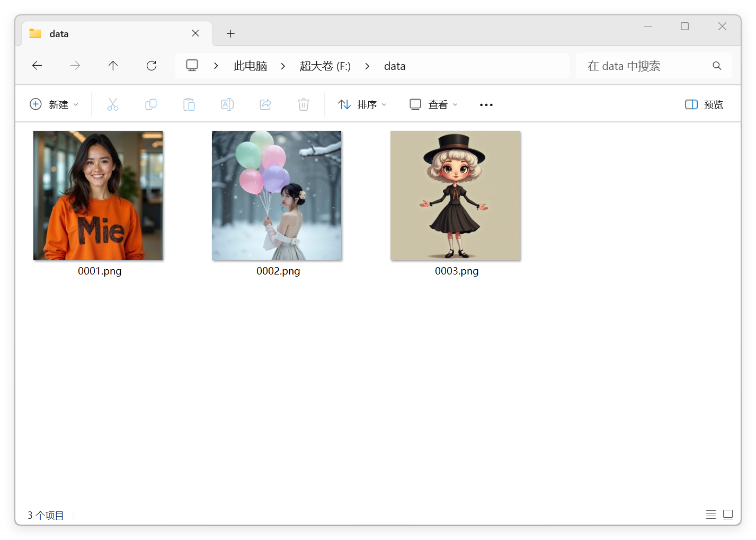Add a new tab with plus button
The width and height of the screenshot is (756, 540).
(x=230, y=33)
